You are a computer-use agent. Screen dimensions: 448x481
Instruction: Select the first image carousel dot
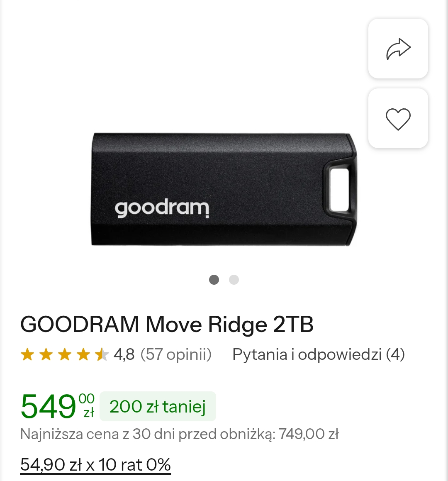(x=214, y=280)
